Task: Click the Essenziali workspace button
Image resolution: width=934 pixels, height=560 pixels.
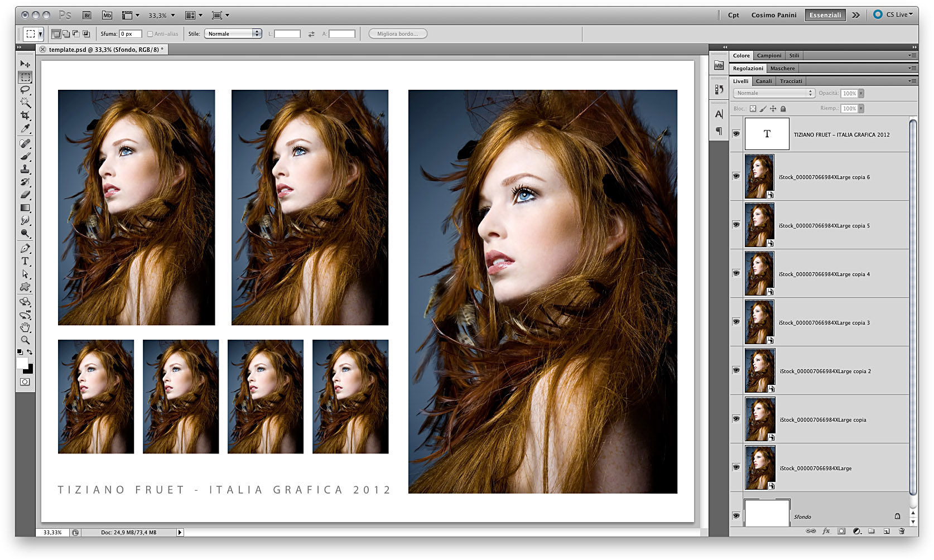Action: (825, 15)
